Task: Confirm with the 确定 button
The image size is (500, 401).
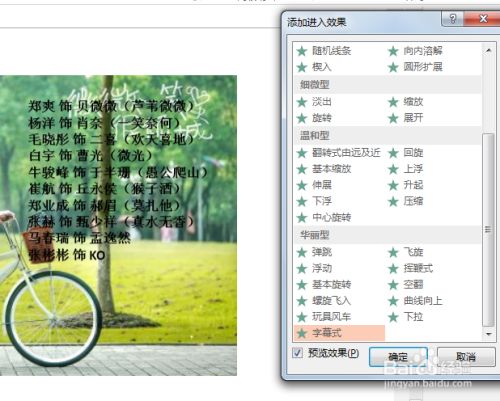Action: (x=398, y=357)
